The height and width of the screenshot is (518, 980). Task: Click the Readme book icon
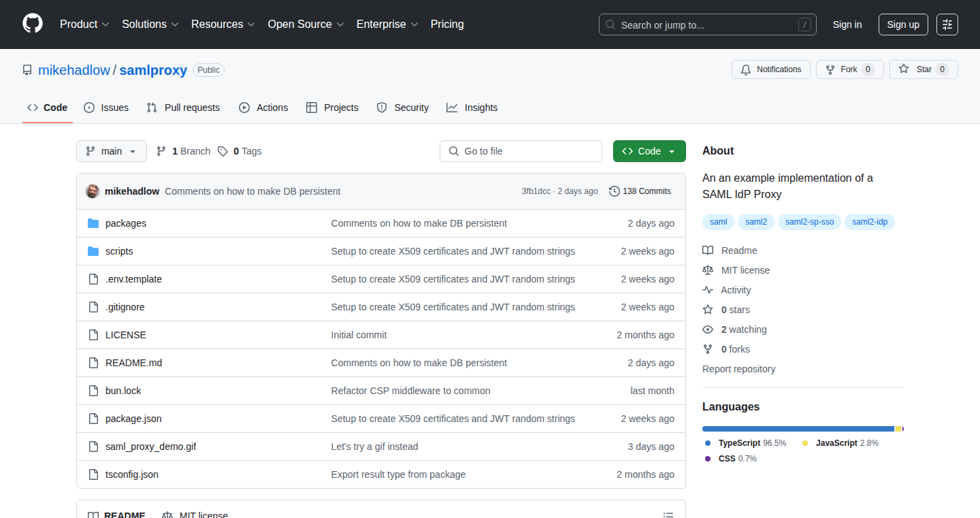708,250
